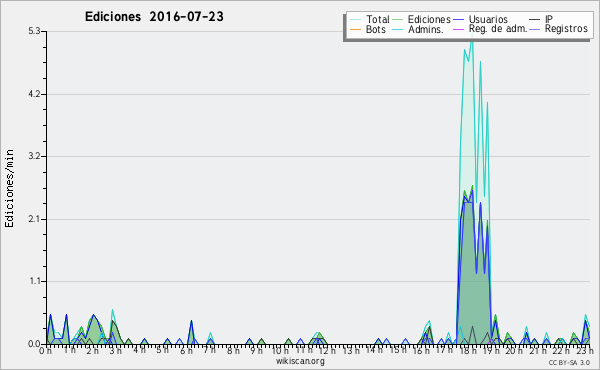Click the CC BY-SA 3.0 license text

(569, 362)
